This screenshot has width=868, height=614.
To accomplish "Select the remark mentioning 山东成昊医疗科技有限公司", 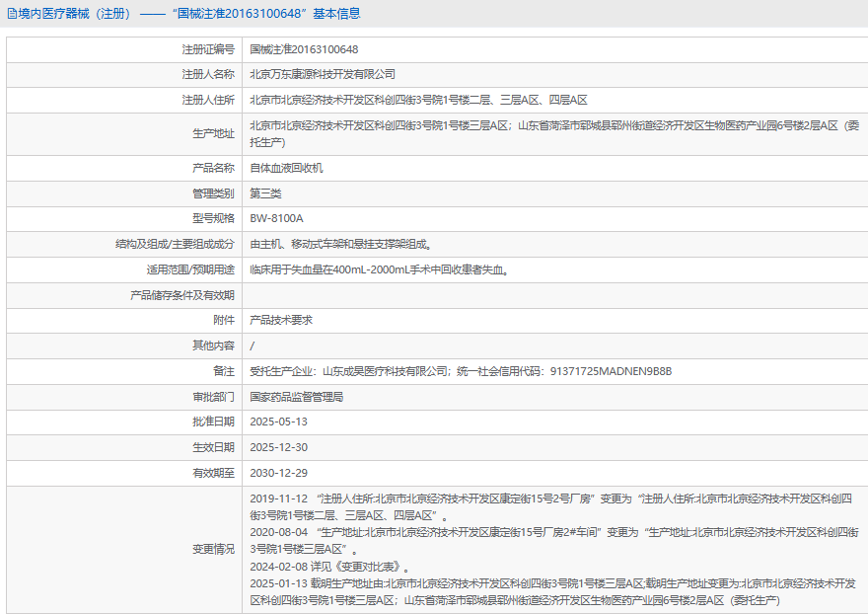I will (x=461, y=371).
